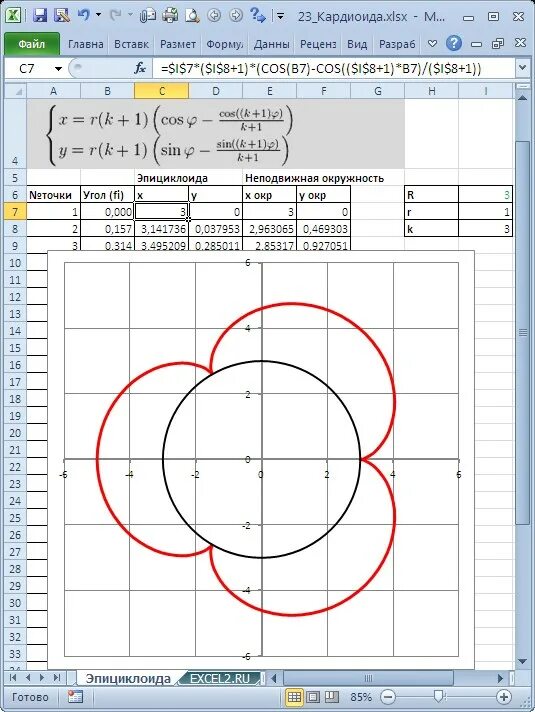This screenshot has height=712, width=535.
Task: Select column D header
Action: (216, 91)
